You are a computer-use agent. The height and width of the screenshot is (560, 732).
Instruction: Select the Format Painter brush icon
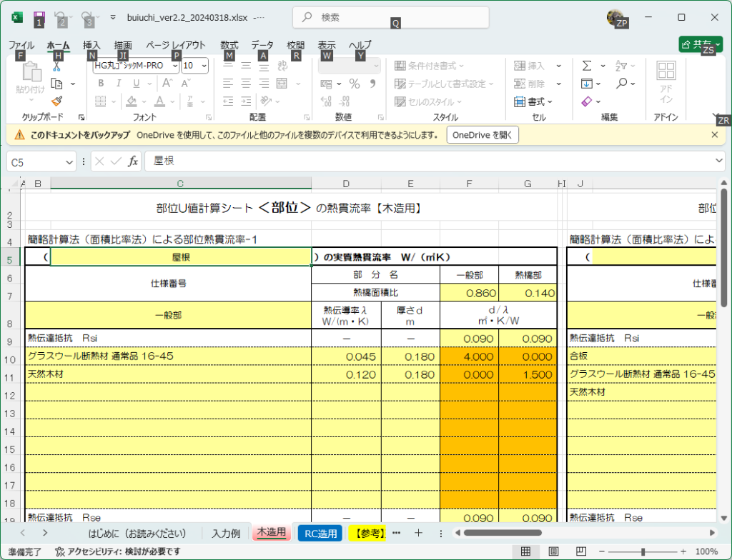57,101
